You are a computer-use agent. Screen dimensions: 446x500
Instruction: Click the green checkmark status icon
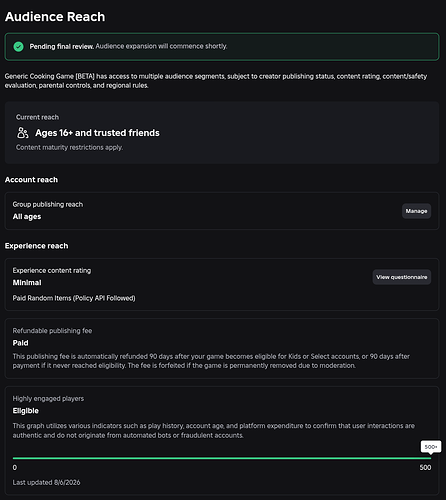tap(19, 47)
